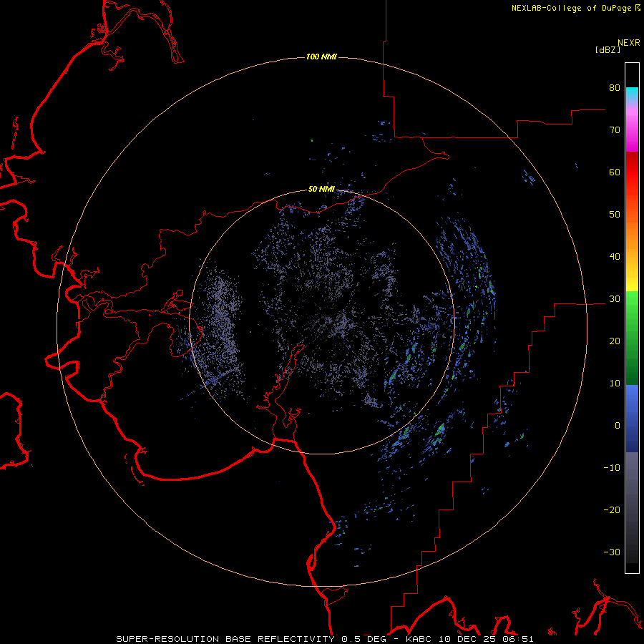Click the 60 value on dBZ scale
This screenshot has width=644, height=644.
[615, 172]
